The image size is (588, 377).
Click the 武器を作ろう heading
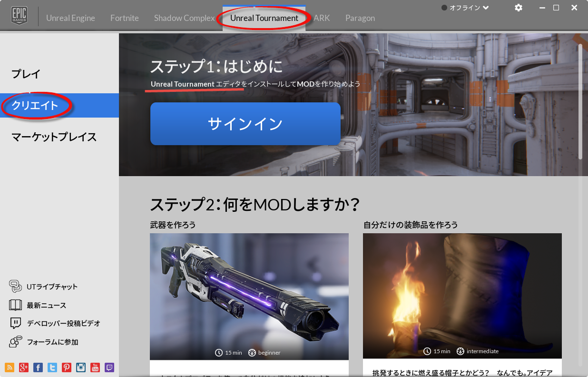[x=173, y=225]
